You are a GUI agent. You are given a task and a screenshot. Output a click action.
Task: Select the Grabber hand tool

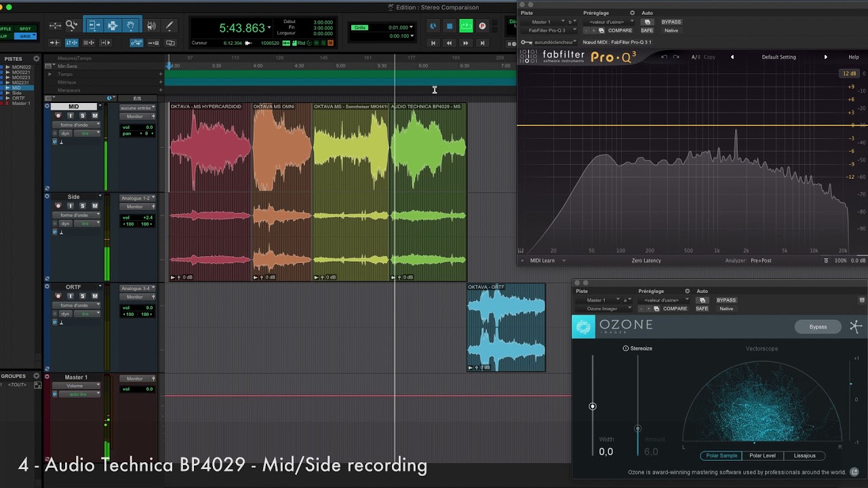(x=131, y=26)
